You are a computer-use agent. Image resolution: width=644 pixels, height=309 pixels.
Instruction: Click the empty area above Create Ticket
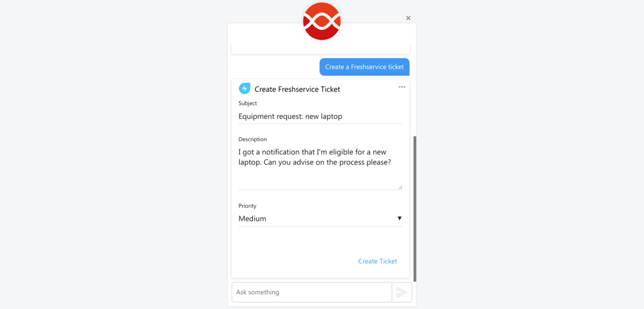tap(321, 240)
